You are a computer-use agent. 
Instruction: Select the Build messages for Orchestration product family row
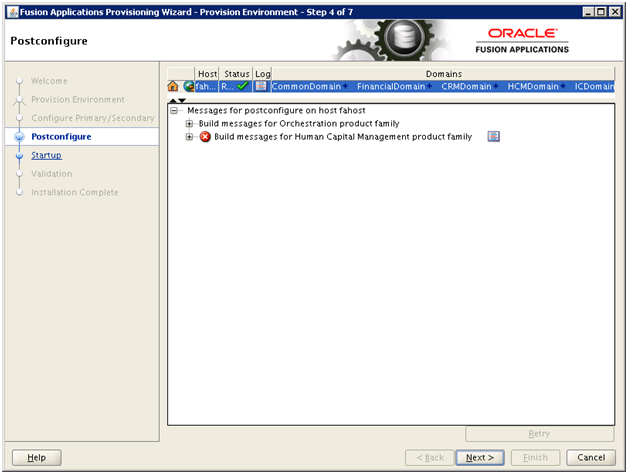(x=299, y=124)
